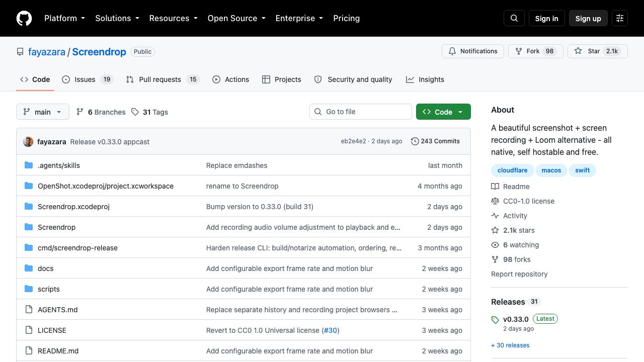This screenshot has height=362, width=644.
Task: Open the Screendrop repository name link
Action: (x=99, y=52)
